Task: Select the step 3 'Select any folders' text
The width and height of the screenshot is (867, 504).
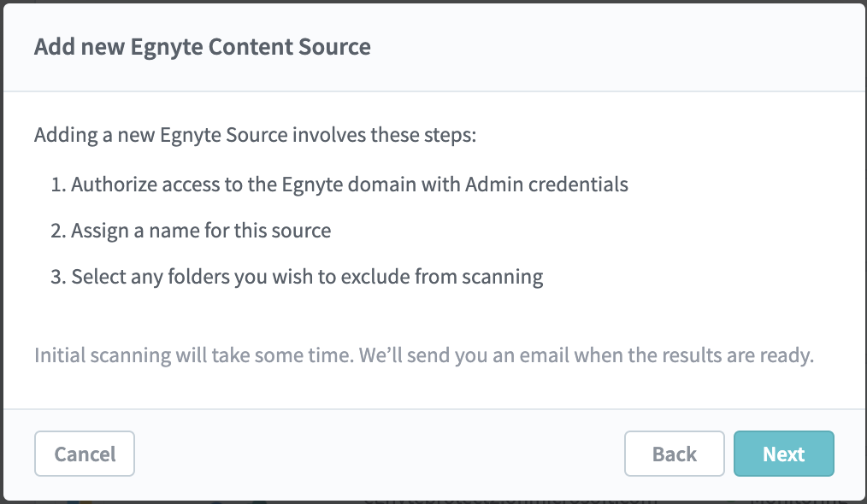Action: [x=307, y=276]
